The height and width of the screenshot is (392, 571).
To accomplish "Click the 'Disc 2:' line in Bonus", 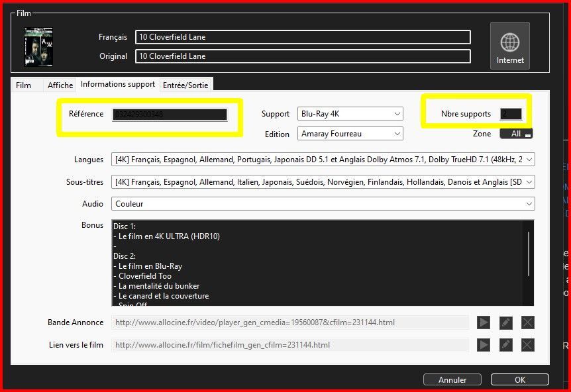I will (x=125, y=256).
